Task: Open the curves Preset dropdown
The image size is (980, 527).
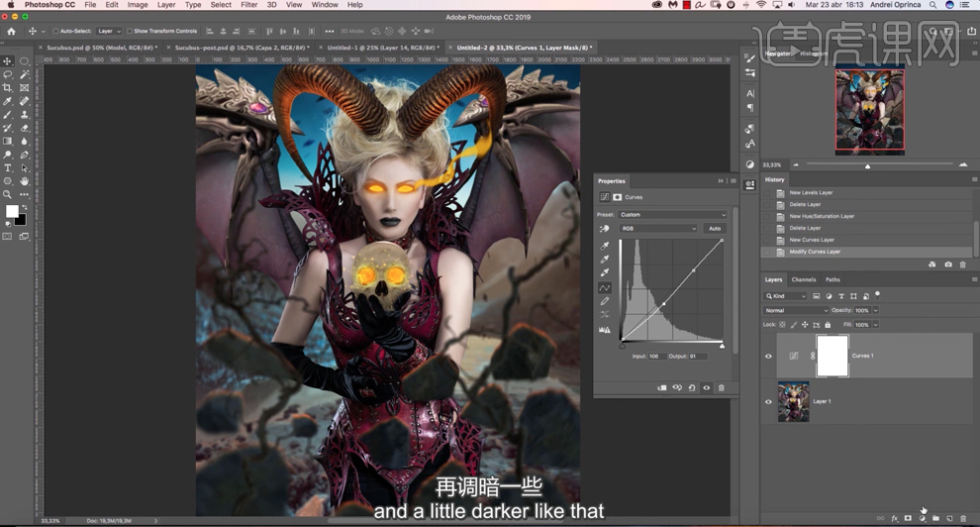Action: click(673, 214)
